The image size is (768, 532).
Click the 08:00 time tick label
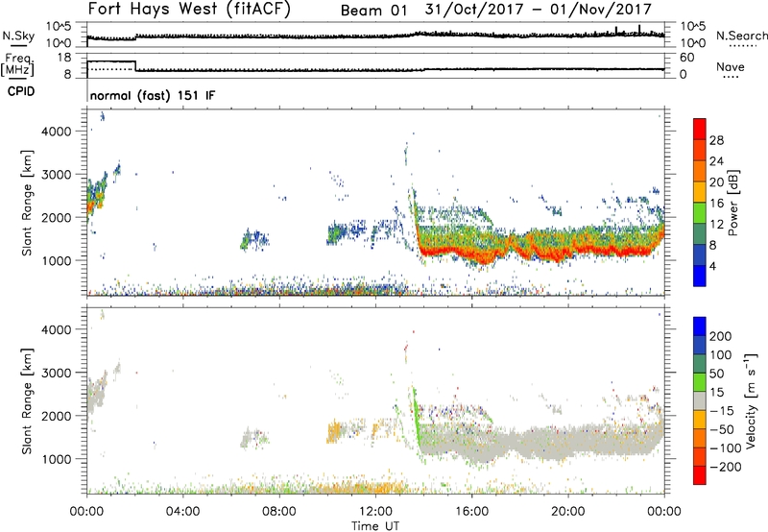(279, 512)
